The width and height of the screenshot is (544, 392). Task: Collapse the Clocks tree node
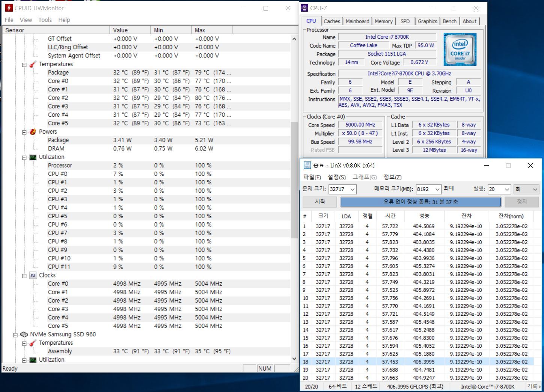pos(24,276)
